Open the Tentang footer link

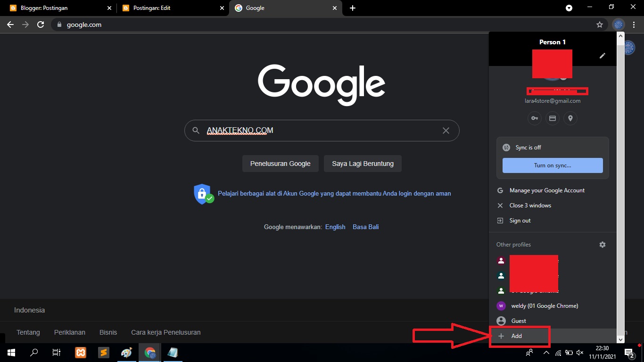(28, 332)
